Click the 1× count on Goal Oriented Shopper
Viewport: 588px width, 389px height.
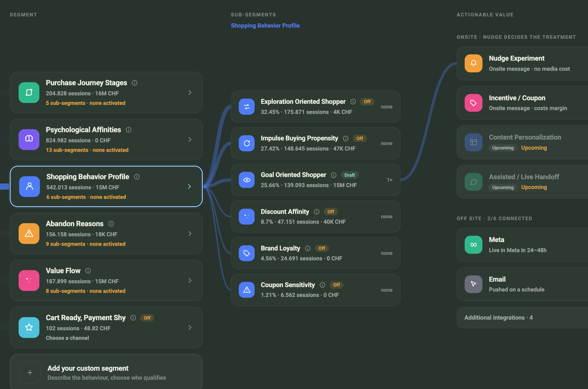click(389, 180)
